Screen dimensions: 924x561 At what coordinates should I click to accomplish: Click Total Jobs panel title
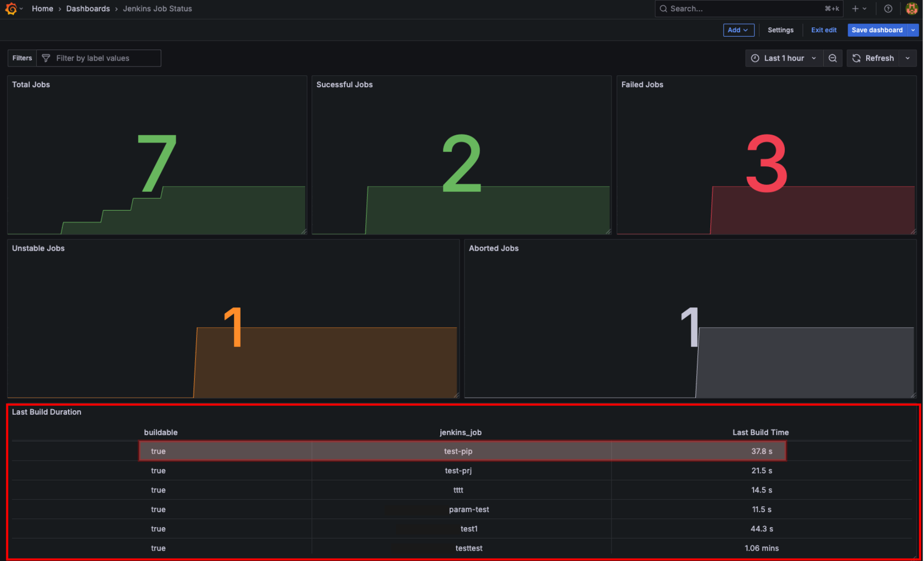(31, 84)
